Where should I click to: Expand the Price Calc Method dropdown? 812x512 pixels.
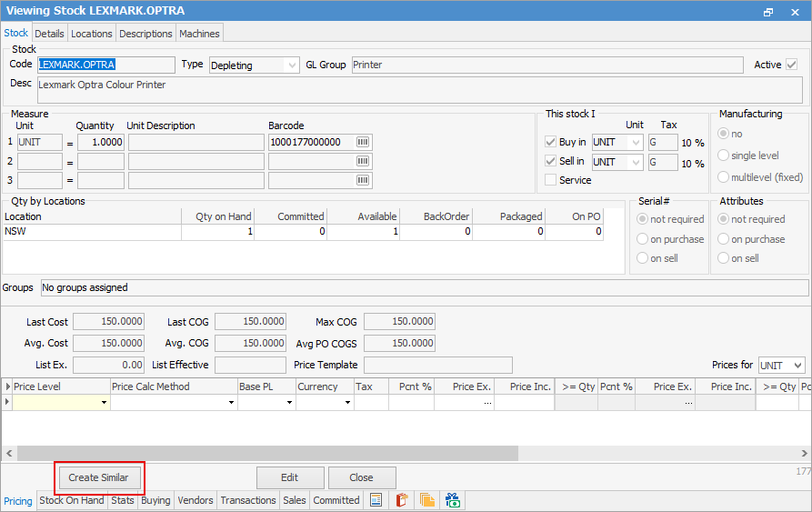point(231,402)
